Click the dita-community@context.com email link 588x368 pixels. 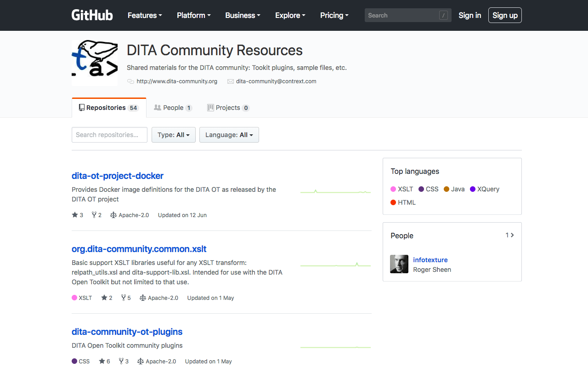pos(276,81)
